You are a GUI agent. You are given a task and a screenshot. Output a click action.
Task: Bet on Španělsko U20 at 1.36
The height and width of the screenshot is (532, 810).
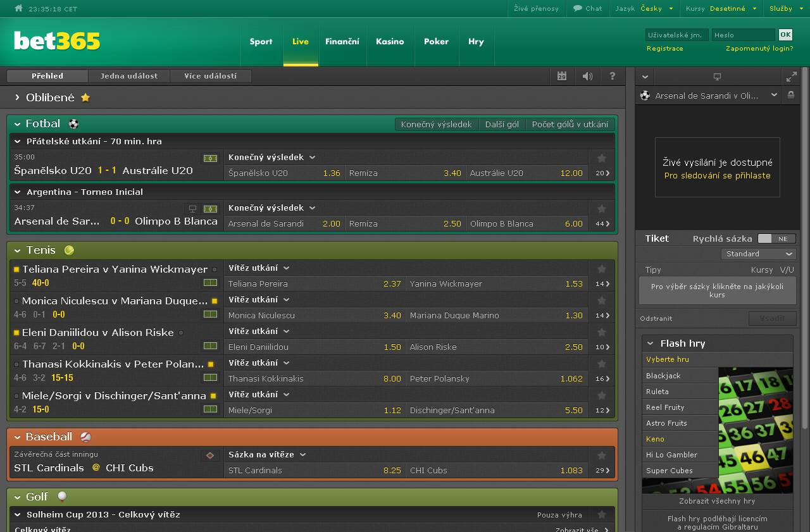[x=284, y=173]
